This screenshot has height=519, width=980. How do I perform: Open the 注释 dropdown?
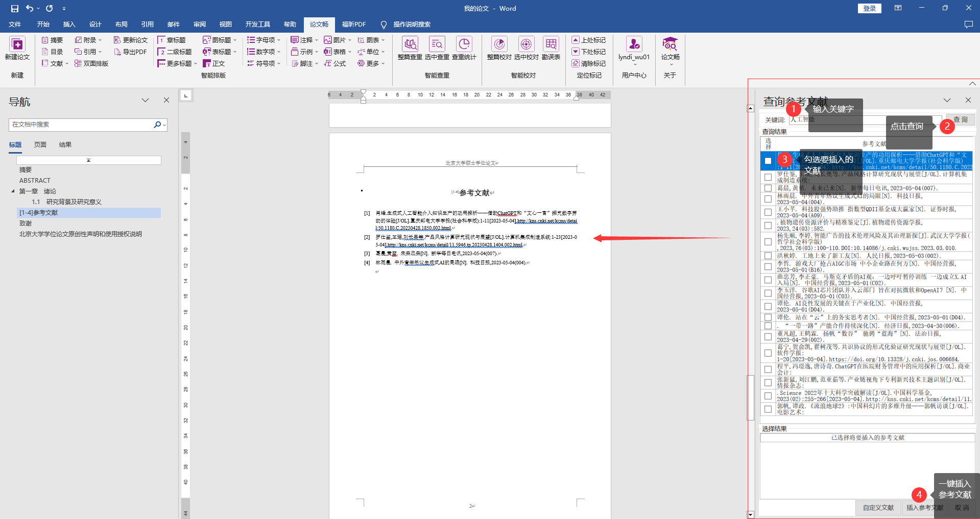point(304,40)
